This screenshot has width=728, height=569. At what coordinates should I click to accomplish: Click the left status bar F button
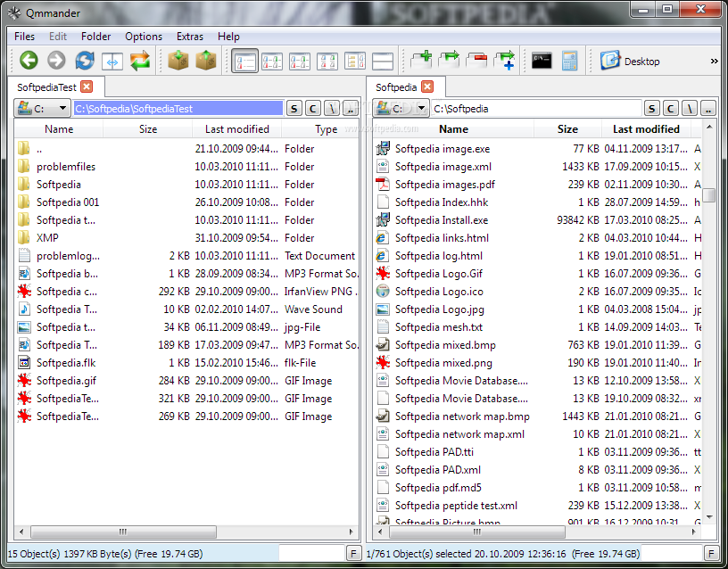coord(353,553)
